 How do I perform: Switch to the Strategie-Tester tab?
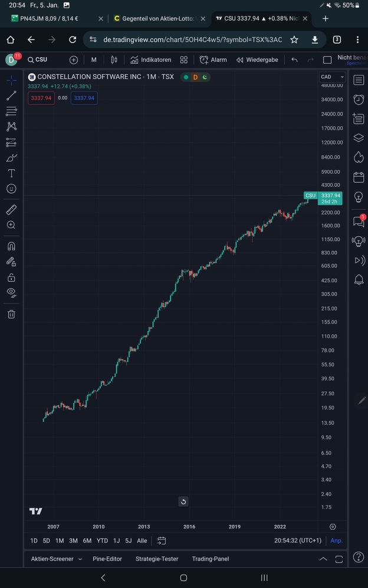pyautogui.click(x=156, y=559)
